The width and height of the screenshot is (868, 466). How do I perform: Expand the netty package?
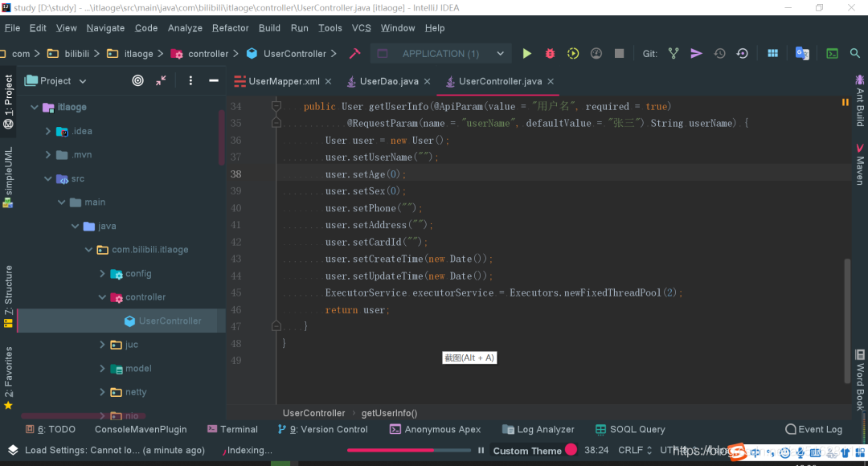102,392
